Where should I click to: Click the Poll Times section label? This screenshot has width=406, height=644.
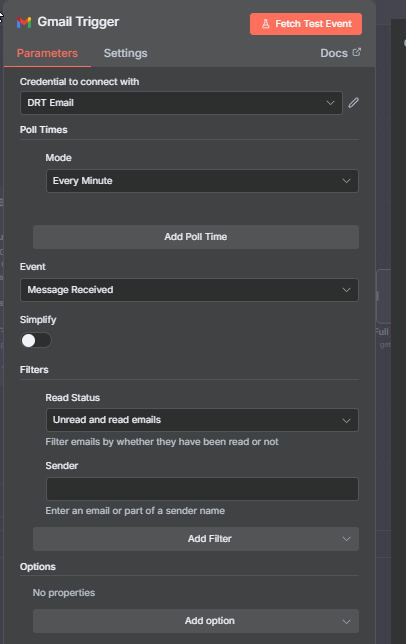click(44, 130)
